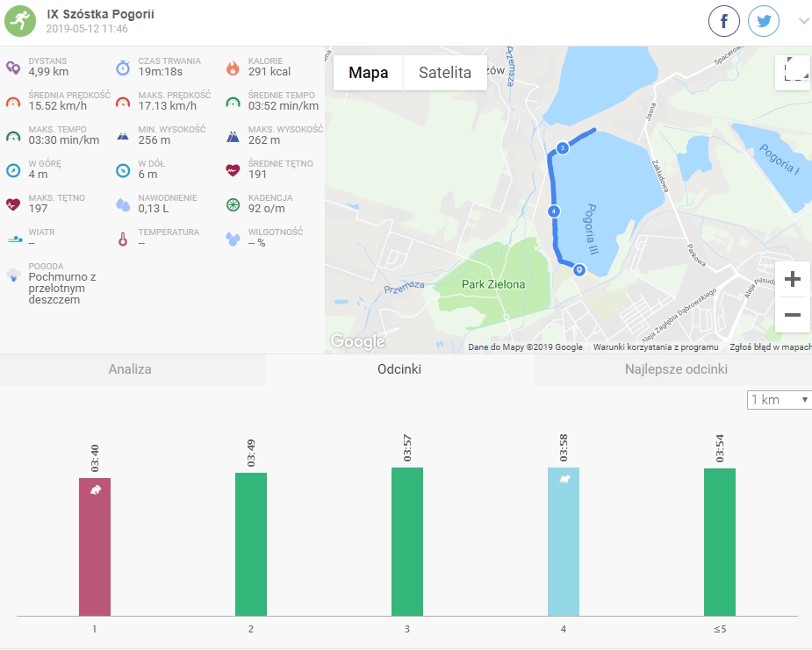Share workout on Facebook
Screen dimensions: 812x650
point(724,21)
